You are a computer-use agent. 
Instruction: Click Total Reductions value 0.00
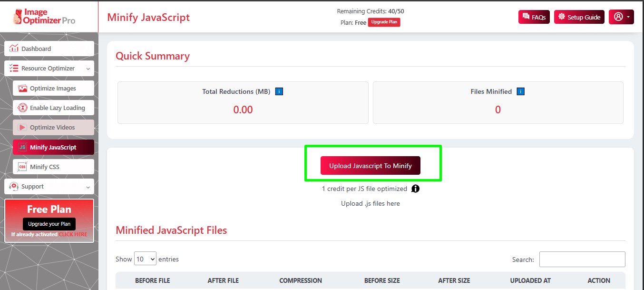[243, 110]
